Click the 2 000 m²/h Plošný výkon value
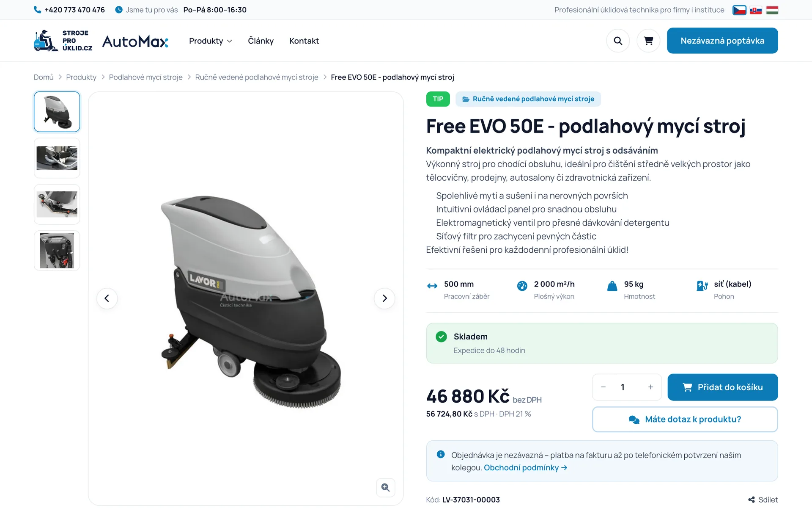Image resolution: width=812 pixels, height=508 pixels. [x=554, y=284]
